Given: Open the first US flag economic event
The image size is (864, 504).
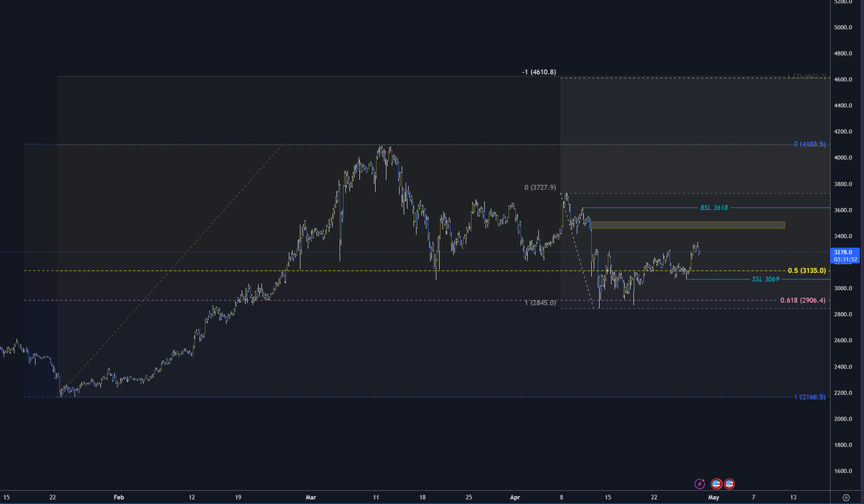Looking at the screenshot, I should point(716,484).
